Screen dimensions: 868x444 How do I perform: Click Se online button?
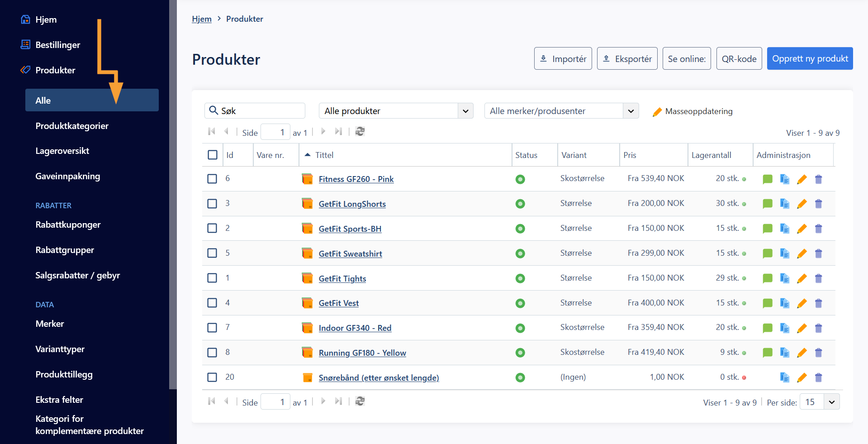tap(687, 58)
